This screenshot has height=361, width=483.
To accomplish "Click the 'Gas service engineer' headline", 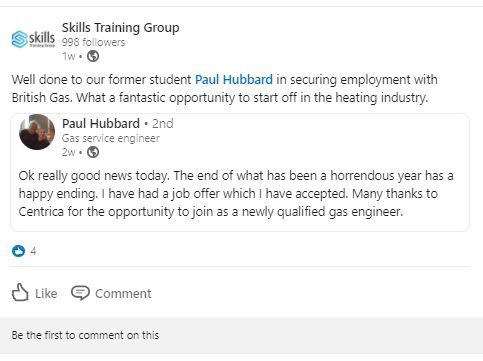I will 111,138.
